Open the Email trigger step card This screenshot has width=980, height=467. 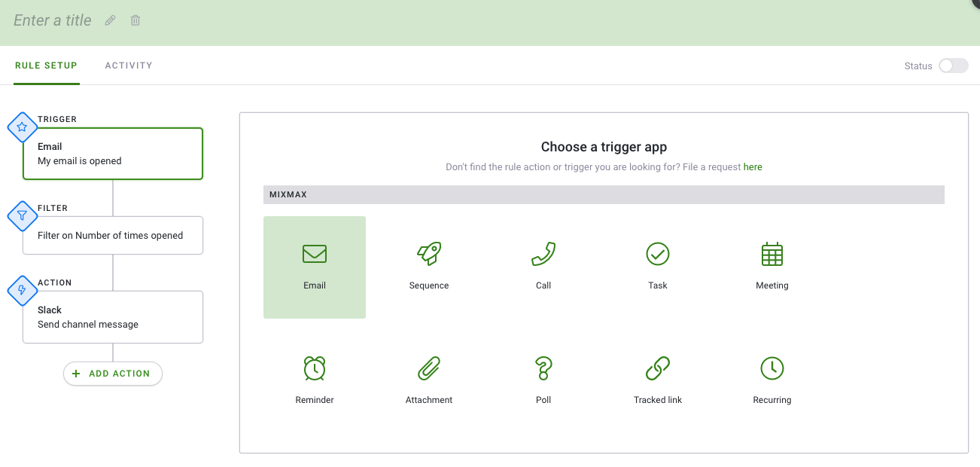click(113, 154)
